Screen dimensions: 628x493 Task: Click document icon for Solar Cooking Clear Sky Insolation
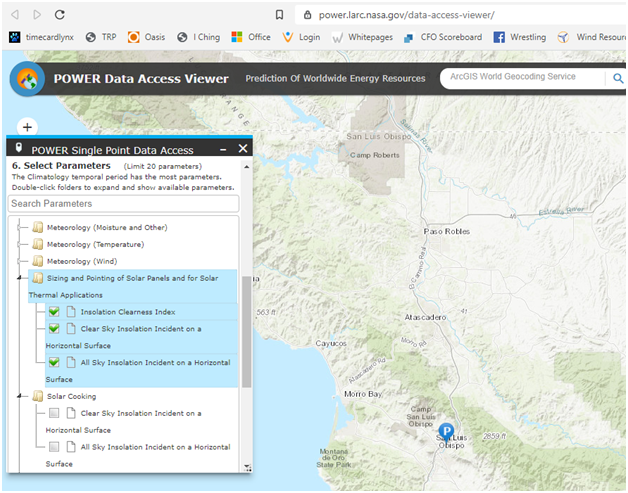71,413
